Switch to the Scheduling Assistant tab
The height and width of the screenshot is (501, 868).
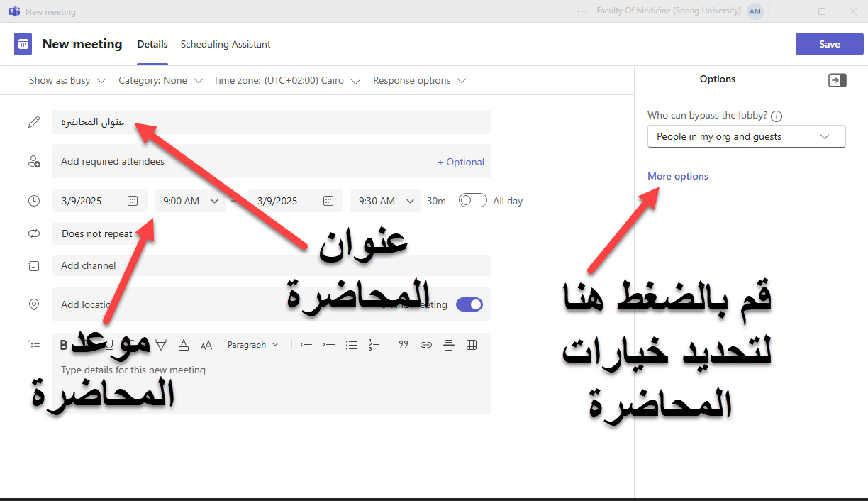[x=226, y=44]
